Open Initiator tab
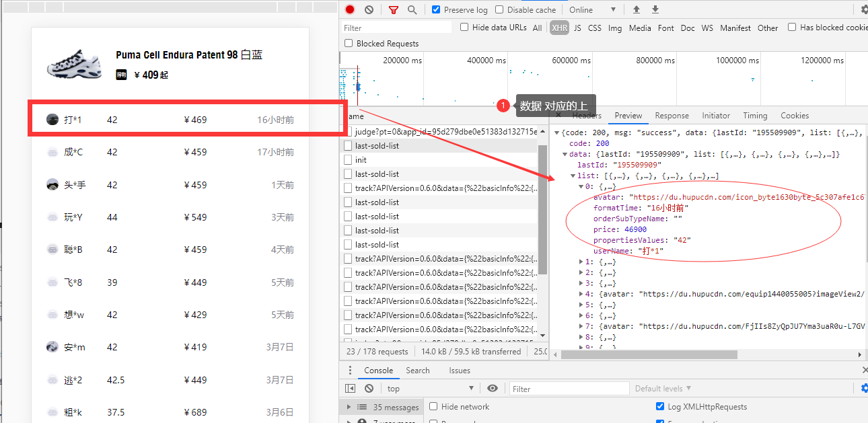This screenshot has height=423, width=868. [x=716, y=116]
